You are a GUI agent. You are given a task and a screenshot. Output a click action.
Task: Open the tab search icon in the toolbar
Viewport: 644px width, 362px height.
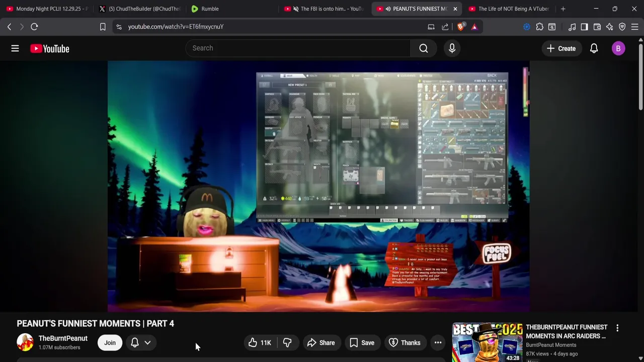[552, 27]
